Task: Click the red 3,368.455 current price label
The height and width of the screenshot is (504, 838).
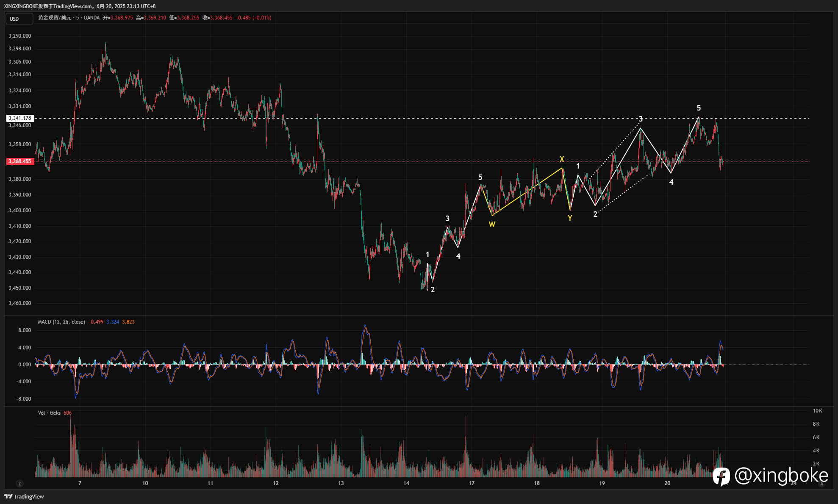Action: tap(20, 161)
